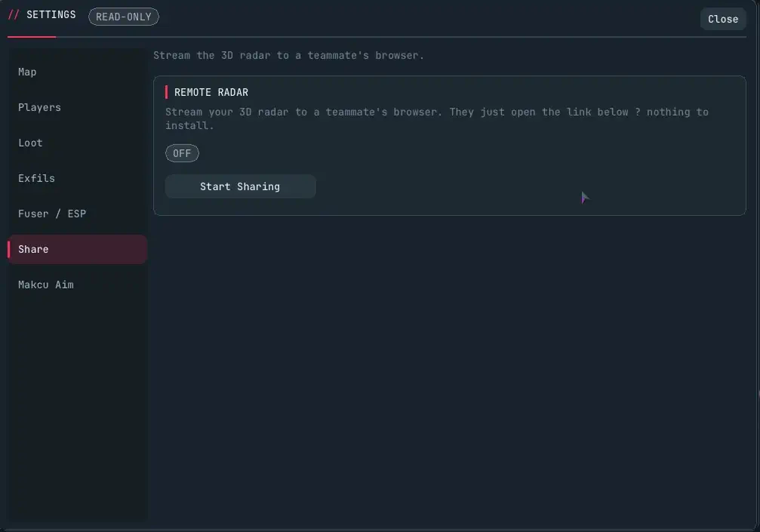Screen dimensions: 760x532
Task: Open the Map settings tab
Action: point(78,72)
